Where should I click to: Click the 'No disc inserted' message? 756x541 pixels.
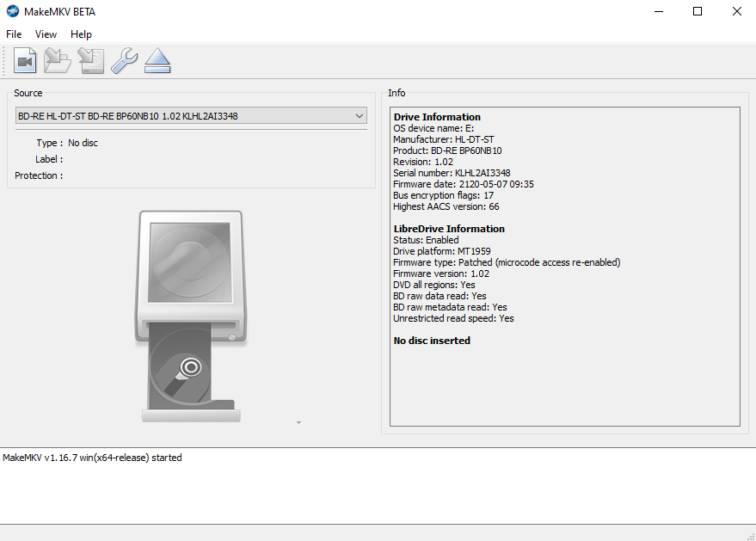(x=432, y=341)
